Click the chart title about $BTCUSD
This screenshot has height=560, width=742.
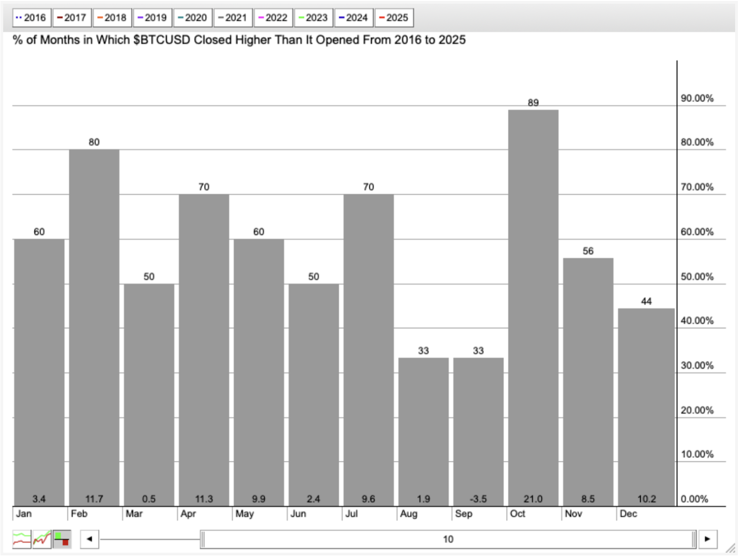pos(239,40)
